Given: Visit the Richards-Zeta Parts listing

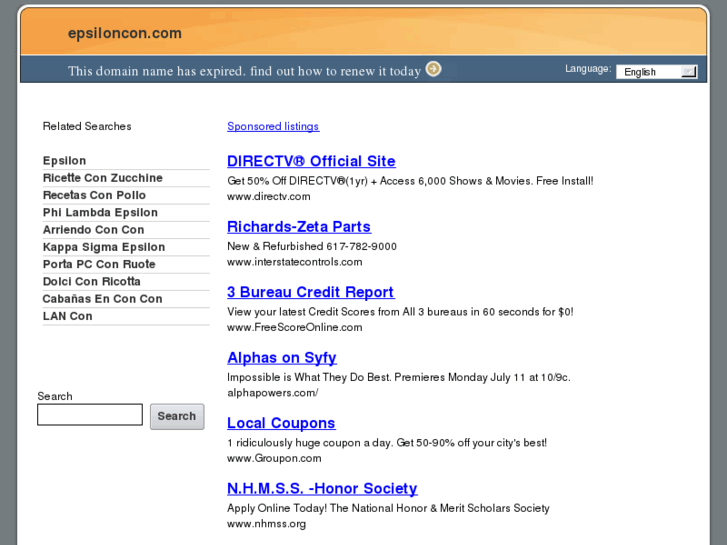Looking at the screenshot, I should [299, 227].
